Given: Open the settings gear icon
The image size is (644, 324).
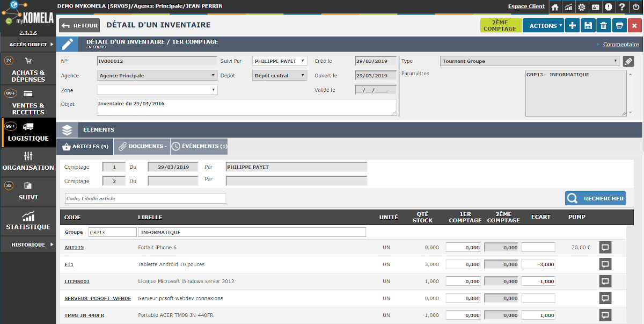Looking at the screenshot, I should coord(582,7).
